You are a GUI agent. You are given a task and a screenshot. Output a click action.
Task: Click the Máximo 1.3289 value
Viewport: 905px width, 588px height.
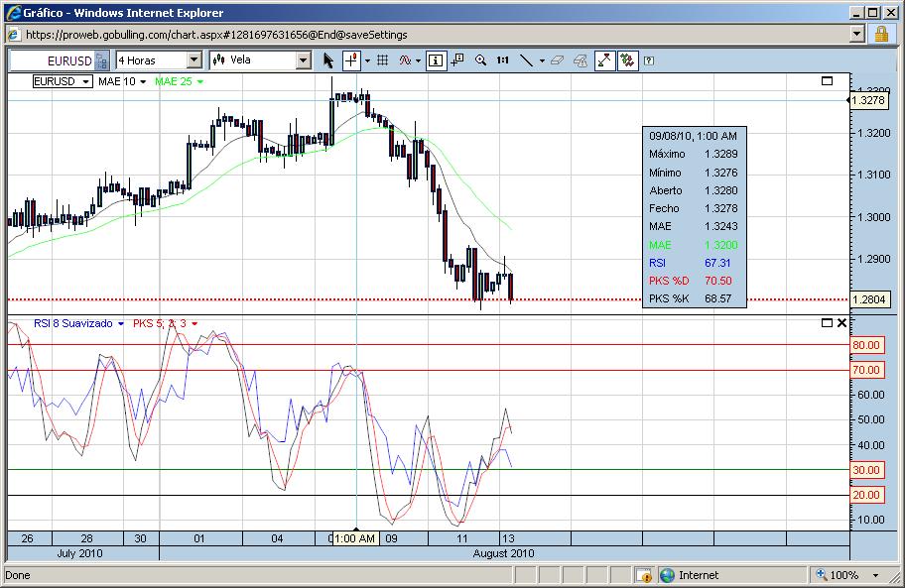point(720,154)
